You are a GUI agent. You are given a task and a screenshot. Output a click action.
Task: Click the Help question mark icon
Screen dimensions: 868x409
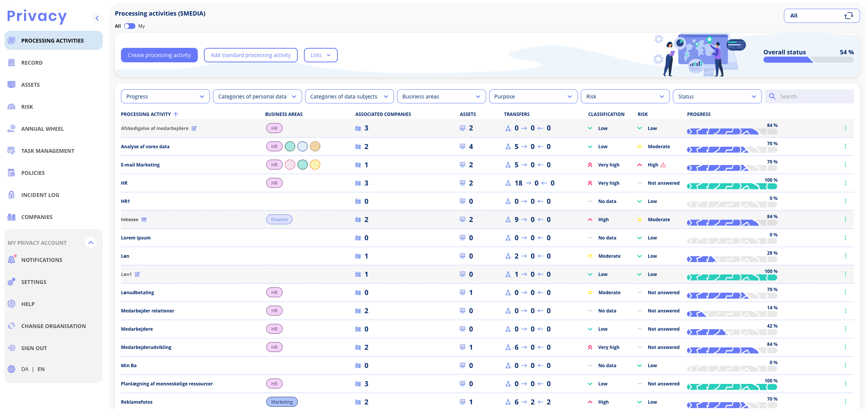(x=11, y=304)
